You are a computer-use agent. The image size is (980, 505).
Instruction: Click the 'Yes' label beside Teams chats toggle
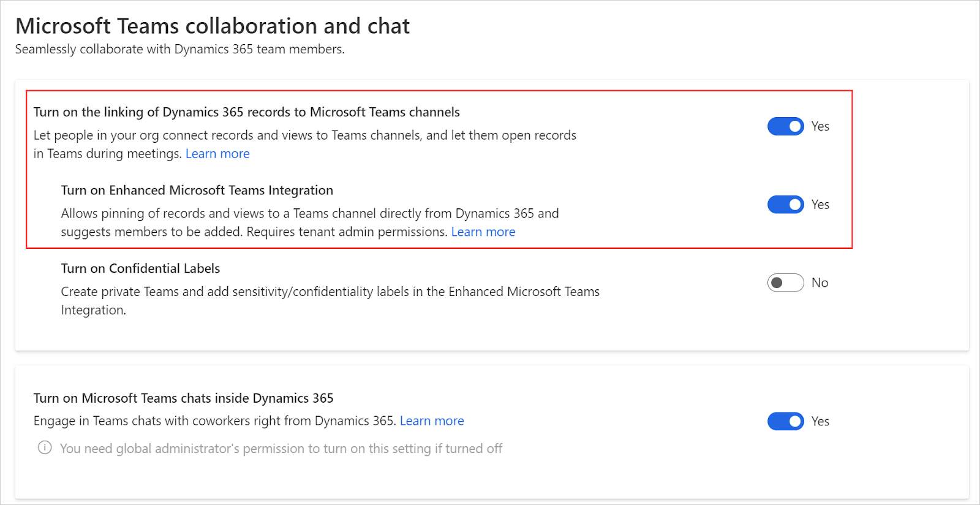820,421
